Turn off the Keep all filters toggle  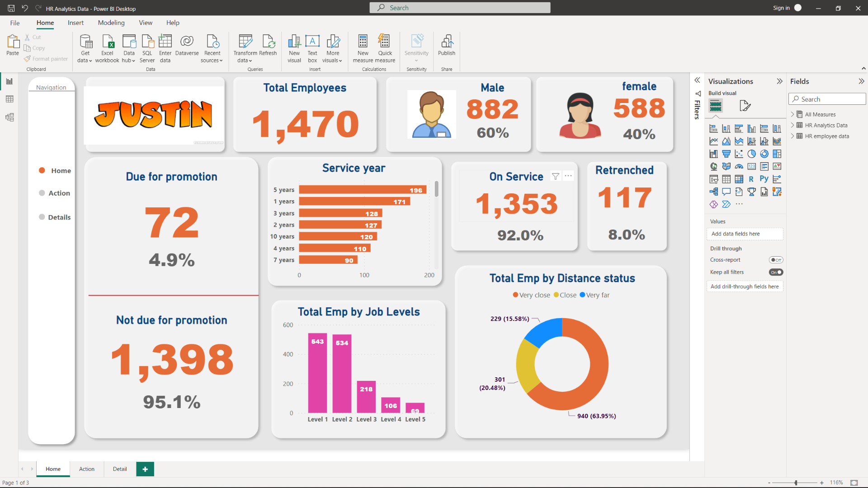point(776,272)
